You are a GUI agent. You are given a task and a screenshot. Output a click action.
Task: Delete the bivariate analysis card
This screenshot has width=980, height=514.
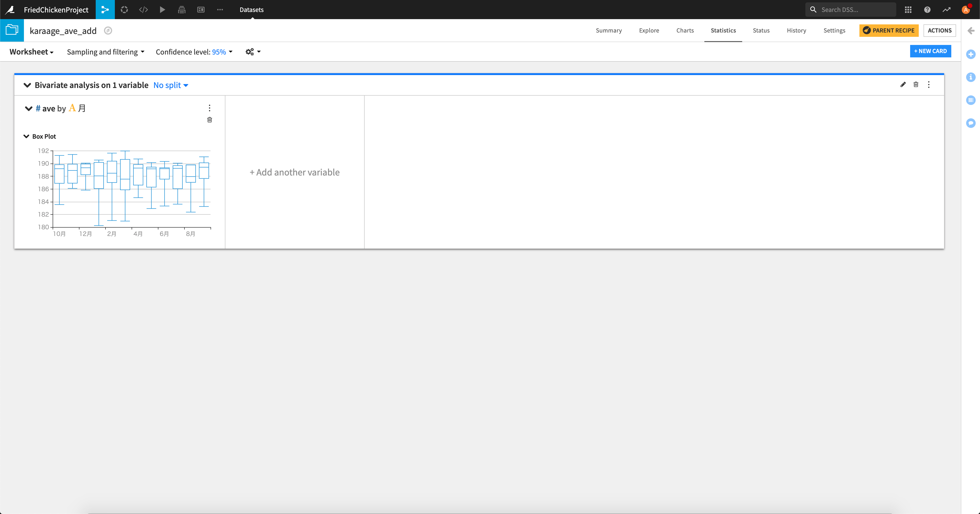(x=916, y=84)
